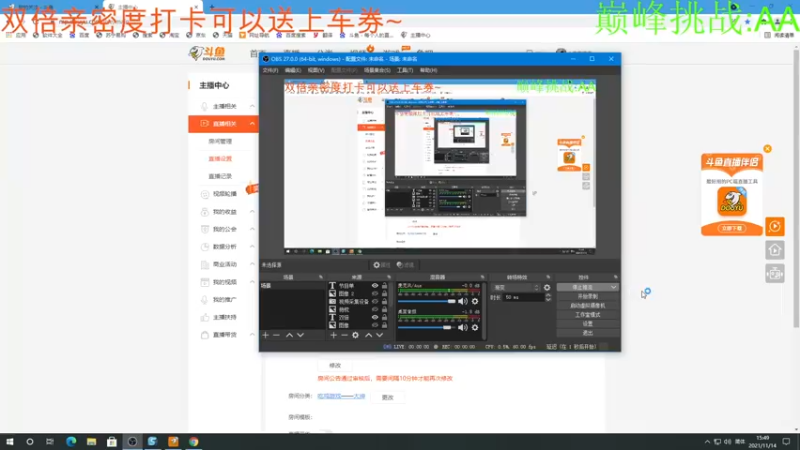Viewport: 800px width, 450px height.
Task: Toggle lock on video capture device source
Action: click(x=384, y=302)
